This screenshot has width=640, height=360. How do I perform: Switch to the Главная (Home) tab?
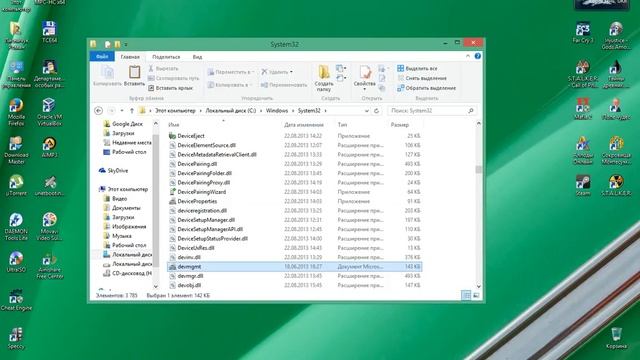(130, 57)
